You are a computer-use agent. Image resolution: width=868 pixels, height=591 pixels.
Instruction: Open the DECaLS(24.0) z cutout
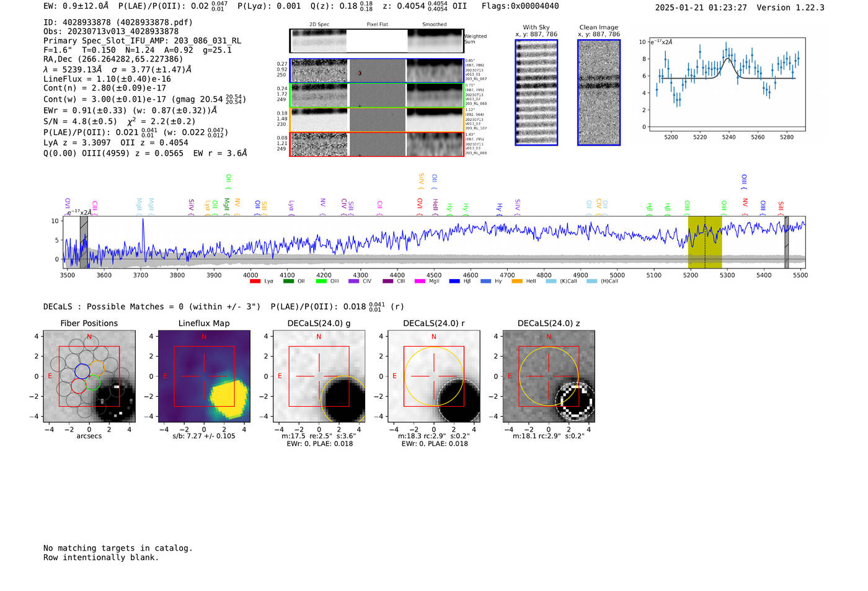[549, 376]
